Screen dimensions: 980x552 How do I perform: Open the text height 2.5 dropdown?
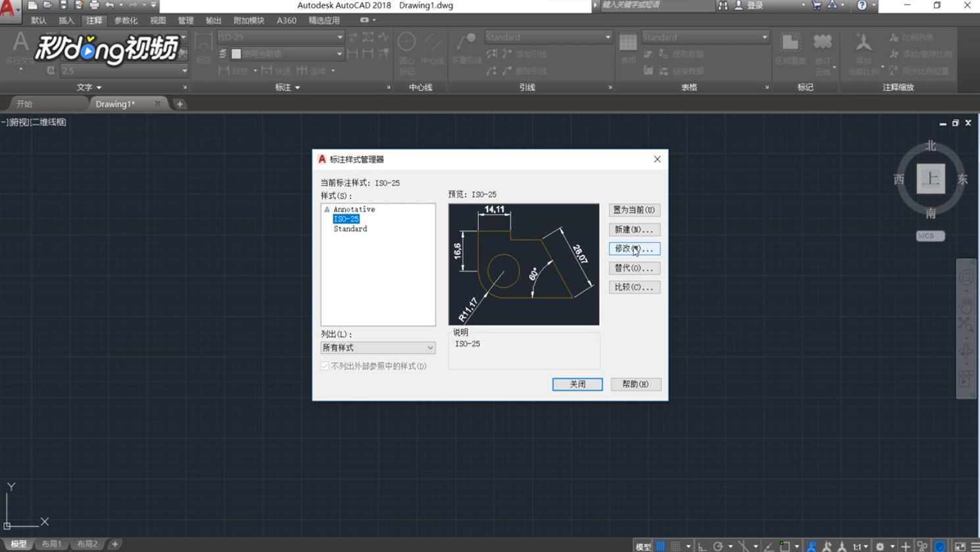click(124, 70)
